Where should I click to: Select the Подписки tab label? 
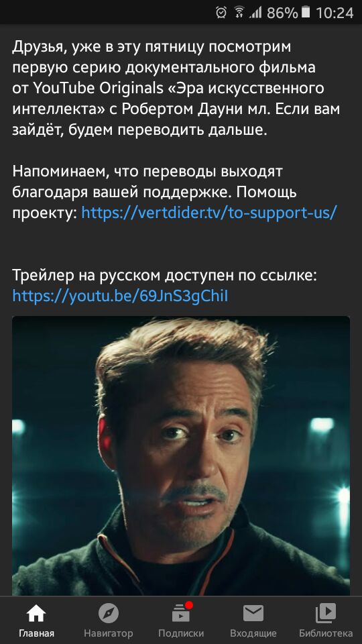pyautogui.click(x=181, y=633)
